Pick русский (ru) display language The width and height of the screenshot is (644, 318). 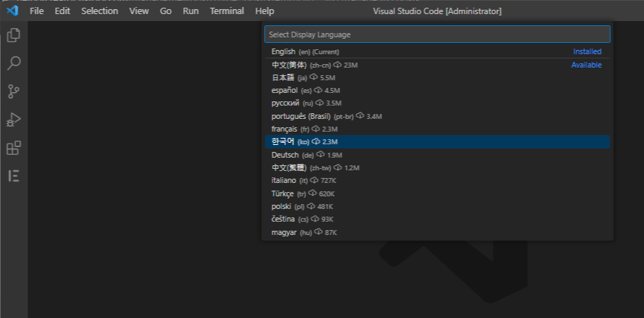pos(437,103)
